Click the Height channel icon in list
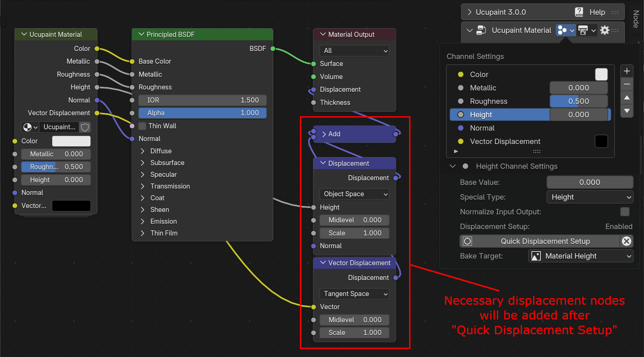Image resolution: width=644 pixels, height=357 pixels. (x=461, y=115)
